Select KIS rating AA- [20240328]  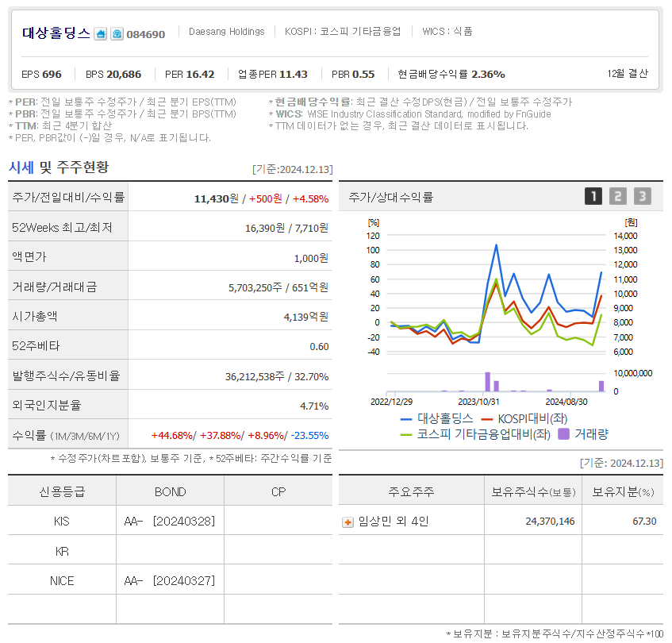pyautogui.click(x=170, y=522)
